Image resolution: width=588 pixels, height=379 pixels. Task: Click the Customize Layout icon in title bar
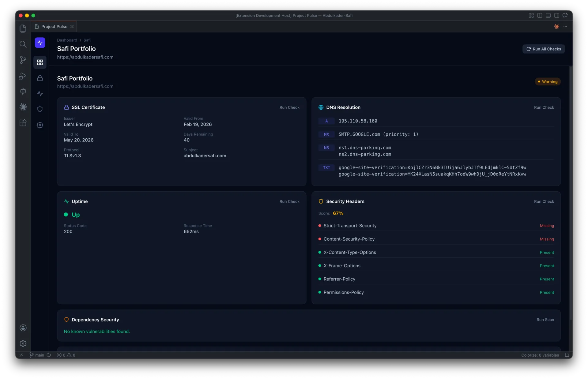coord(531,15)
